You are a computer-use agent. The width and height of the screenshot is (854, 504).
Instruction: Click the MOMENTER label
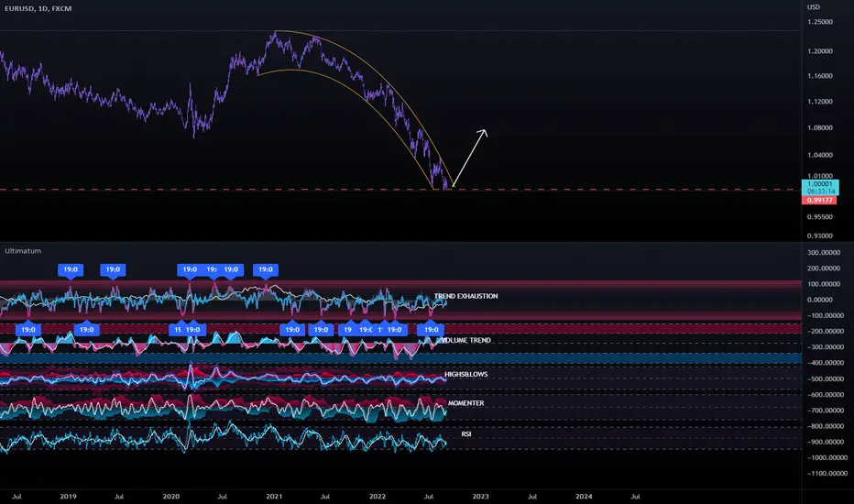tap(466, 403)
